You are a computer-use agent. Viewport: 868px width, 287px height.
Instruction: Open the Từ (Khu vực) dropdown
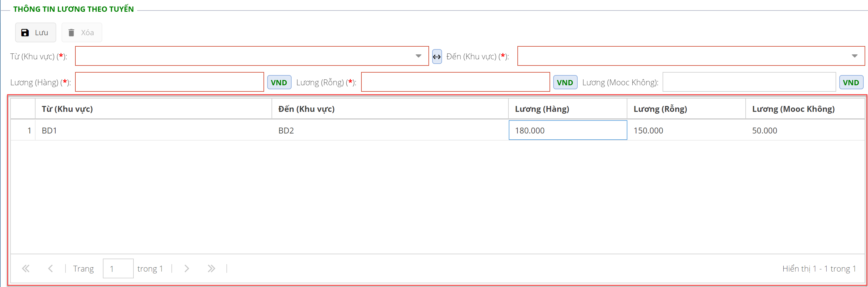point(418,56)
